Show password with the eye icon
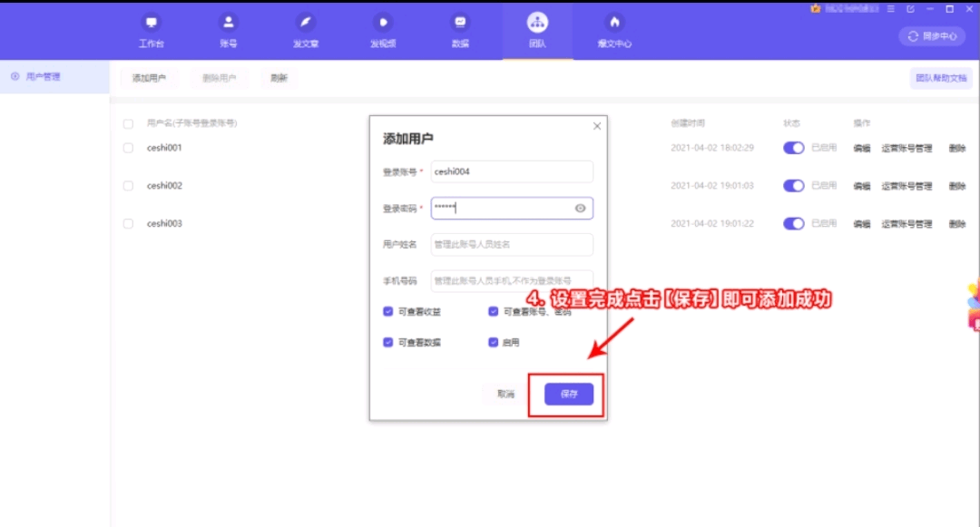The width and height of the screenshot is (980, 527). click(580, 209)
